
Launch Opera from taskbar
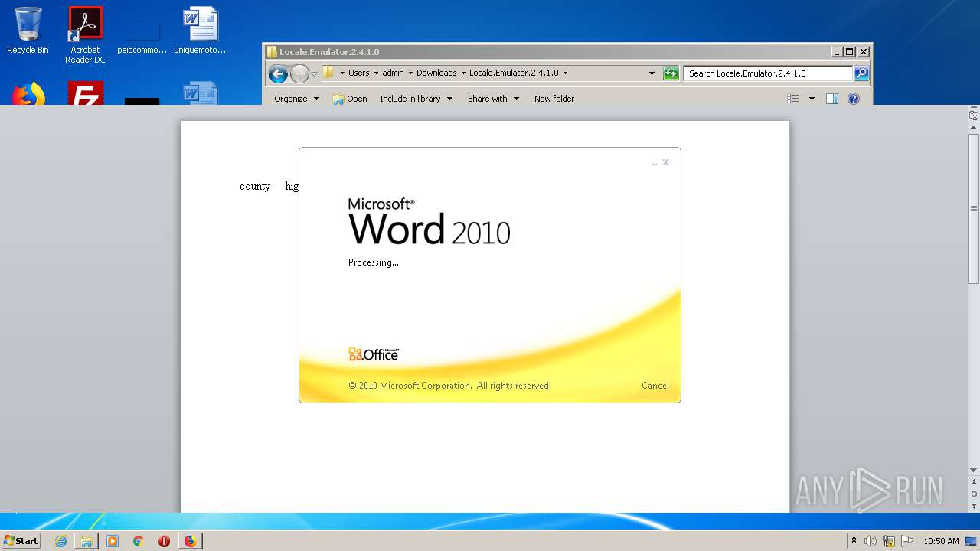pyautogui.click(x=164, y=541)
